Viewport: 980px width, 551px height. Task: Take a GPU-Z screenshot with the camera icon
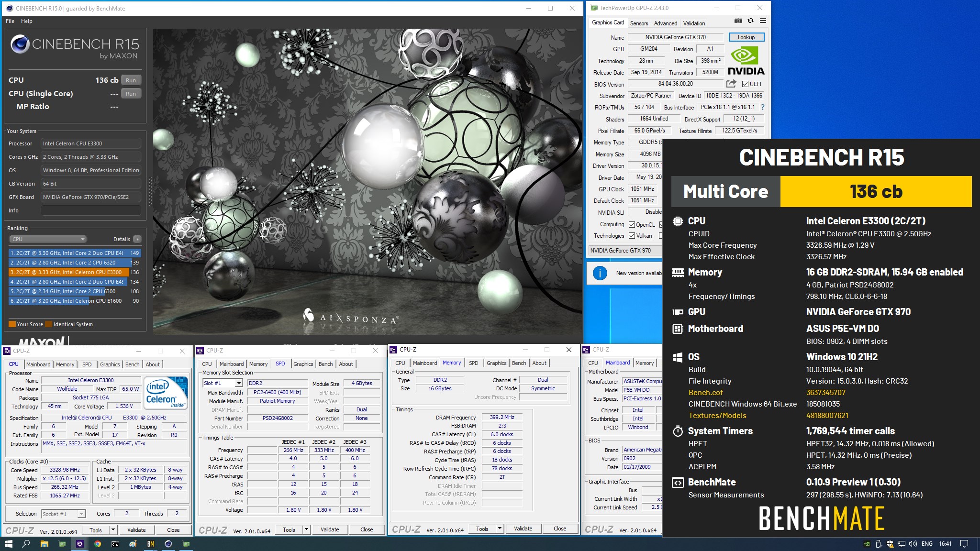738,21
